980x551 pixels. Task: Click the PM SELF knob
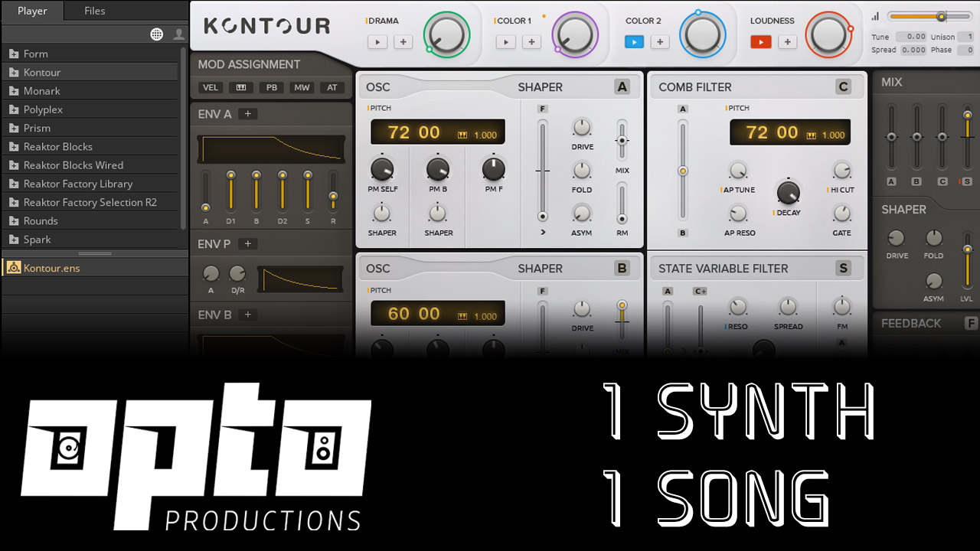click(x=382, y=169)
